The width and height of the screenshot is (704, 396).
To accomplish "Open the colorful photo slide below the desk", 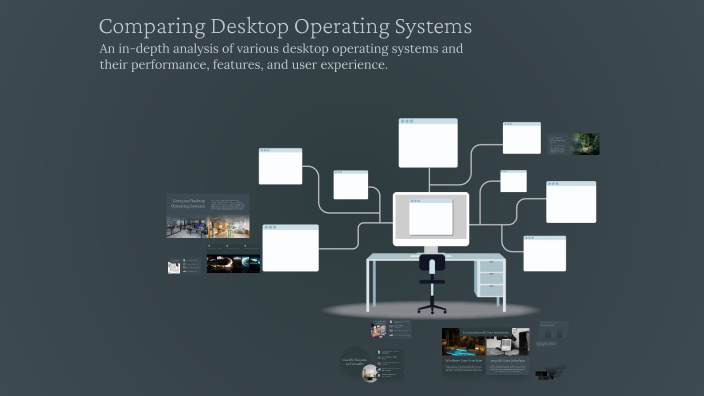I will (x=391, y=329).
